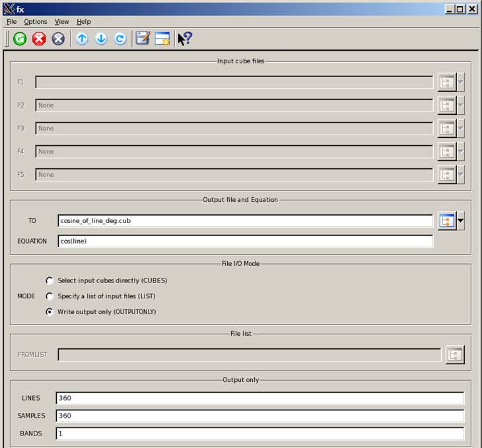The image size is (482, 448).
Task: Click the gray Exit icon in toolbar
Action: tap(58, 39)
